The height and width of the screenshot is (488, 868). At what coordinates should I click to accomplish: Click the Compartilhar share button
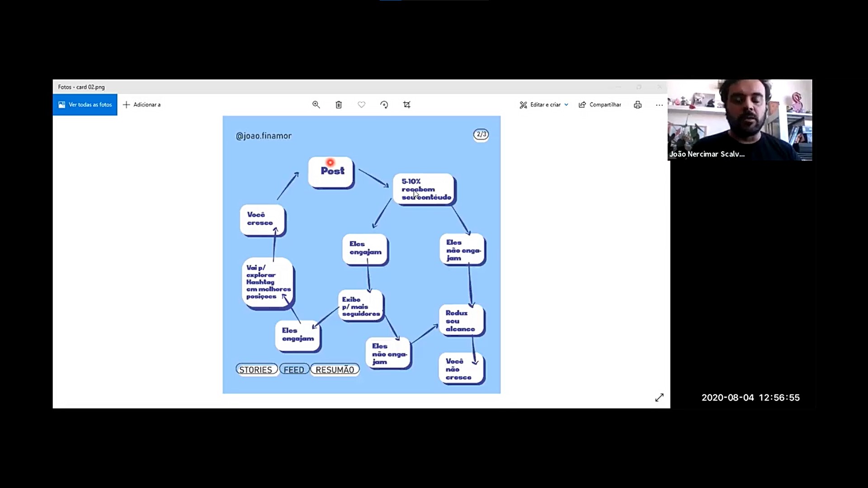(x=600, y=104)
